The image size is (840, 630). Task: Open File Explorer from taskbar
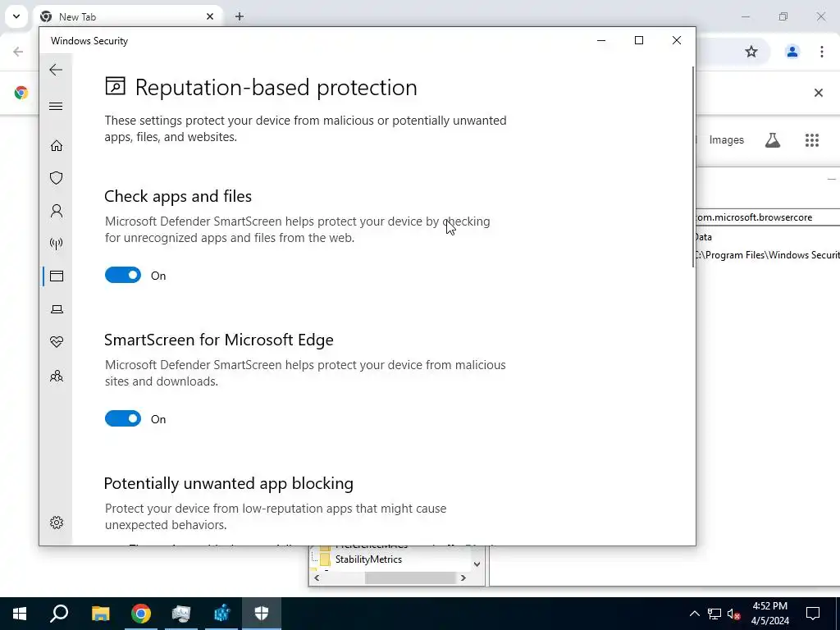(x=100, y=614)
